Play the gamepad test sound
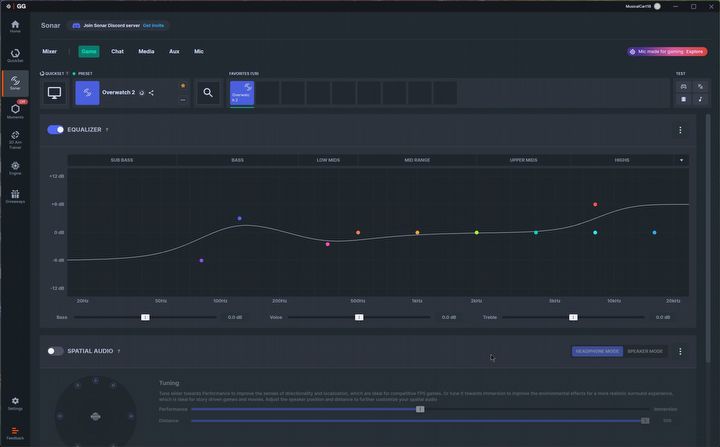The height and width of the screenshot is (447, 720). tap(684, 86)
